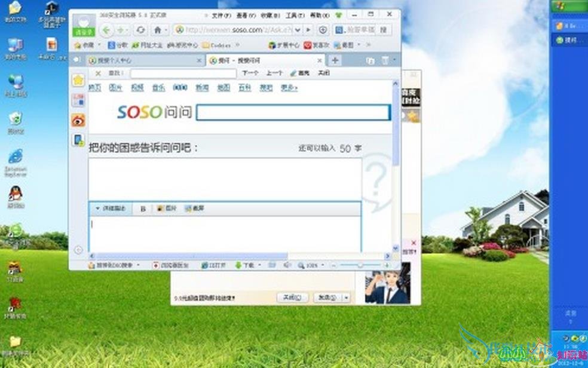The height and width of the screenshot is (368, 588).
Task: Select the 搜搜问问 tab
Action: point(265,60)
